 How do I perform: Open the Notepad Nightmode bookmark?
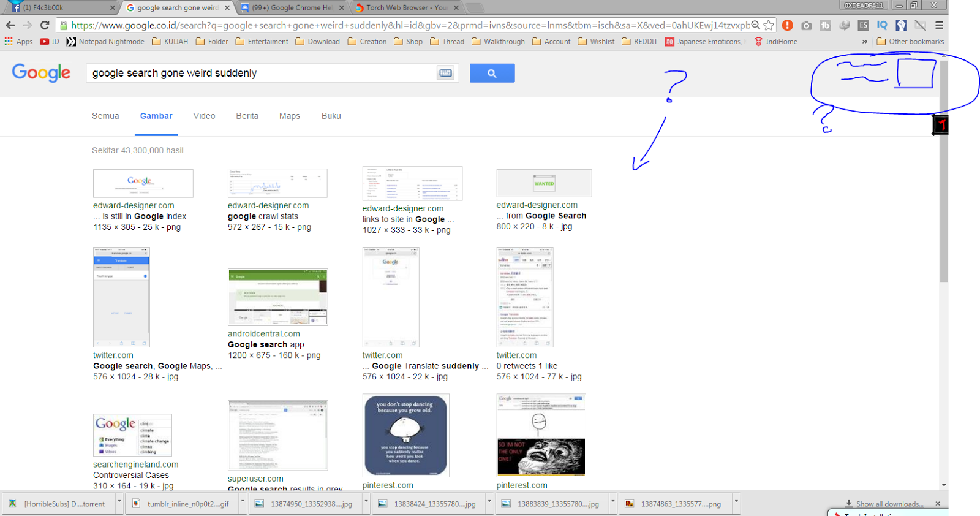(x=105, y=42)
